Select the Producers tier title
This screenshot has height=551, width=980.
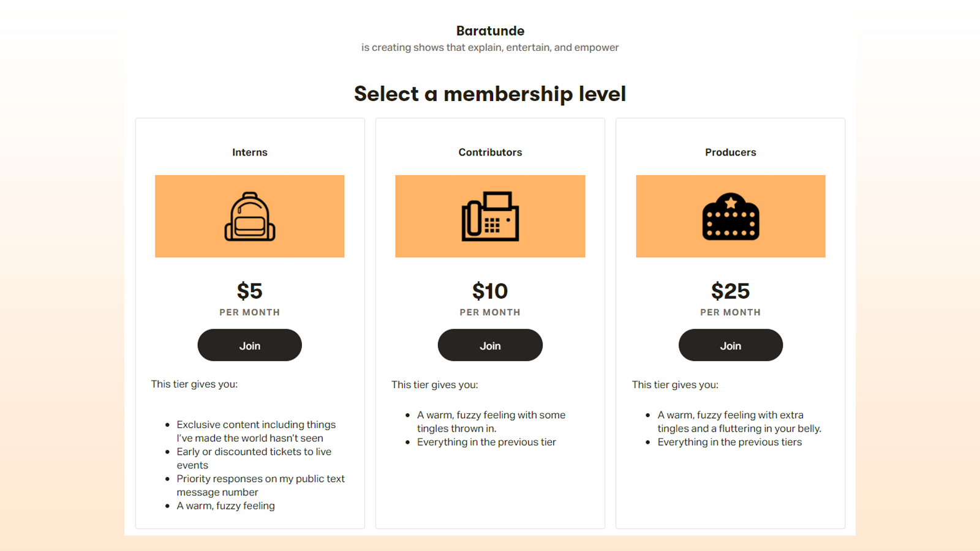coord(730,152)
